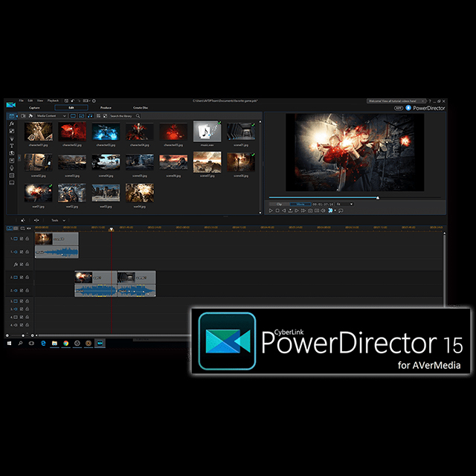This screenshot has height=476, width=476.
Task: Select Clip preview mode
Action: pos(279,205)
